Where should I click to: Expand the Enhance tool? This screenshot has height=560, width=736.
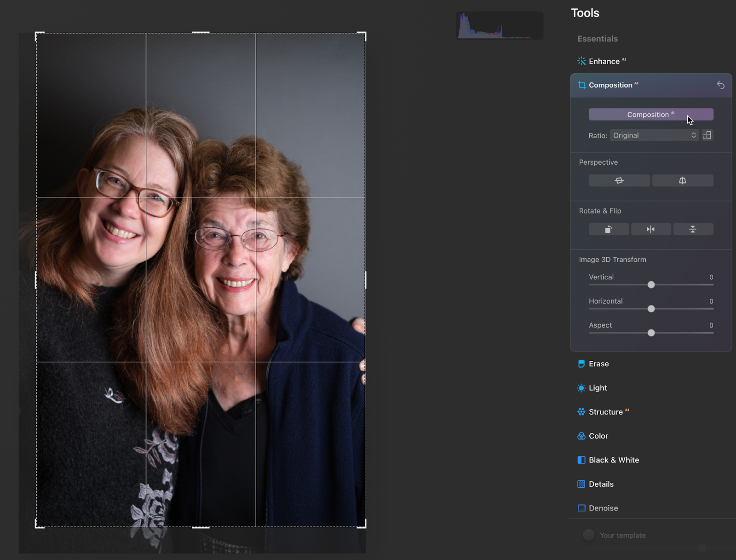pos(604,61)
